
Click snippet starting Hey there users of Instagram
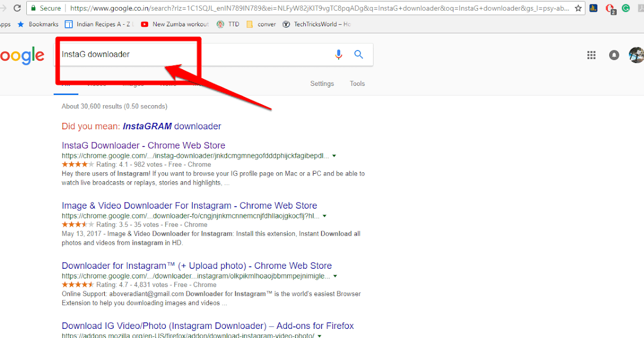[x=213, y=178]
